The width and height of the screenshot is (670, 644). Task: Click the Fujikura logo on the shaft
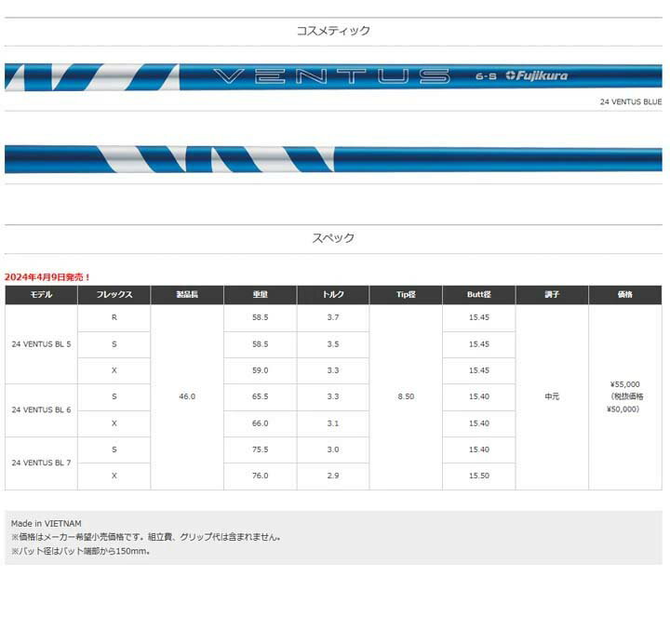536,76
